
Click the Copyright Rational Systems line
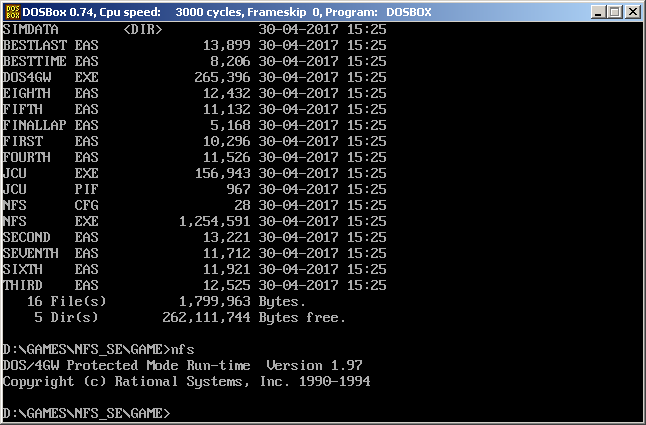coord(187,382)
